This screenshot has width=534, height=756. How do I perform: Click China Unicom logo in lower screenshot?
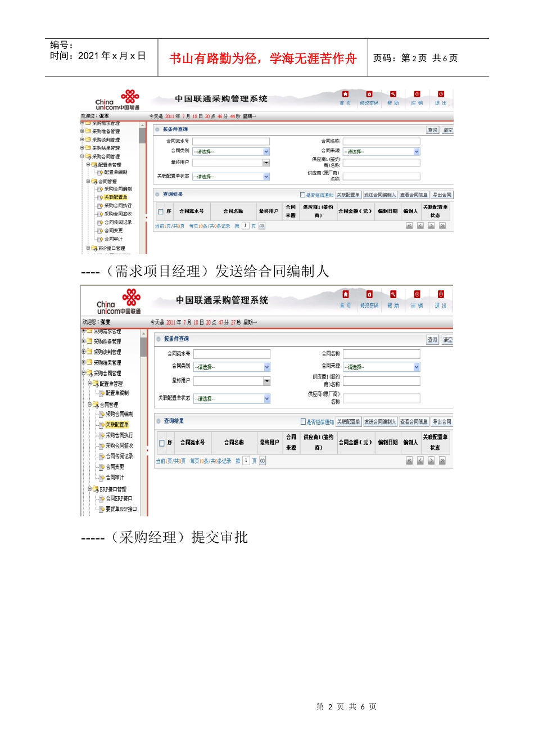pos(119,301)
